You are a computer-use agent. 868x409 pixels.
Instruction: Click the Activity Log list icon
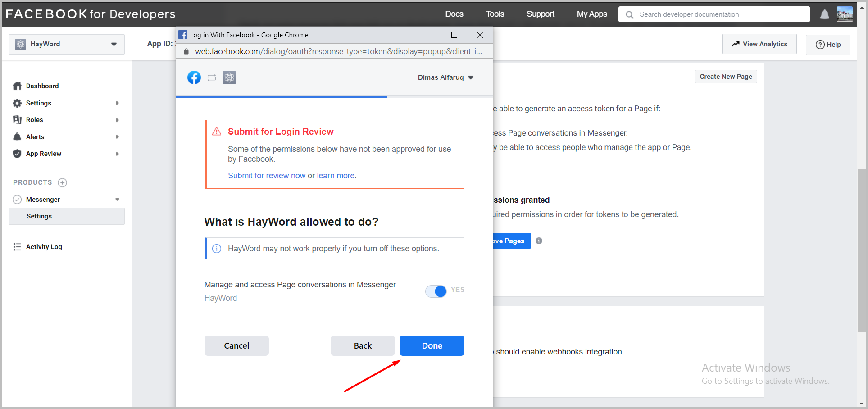[x=17, y=247]
